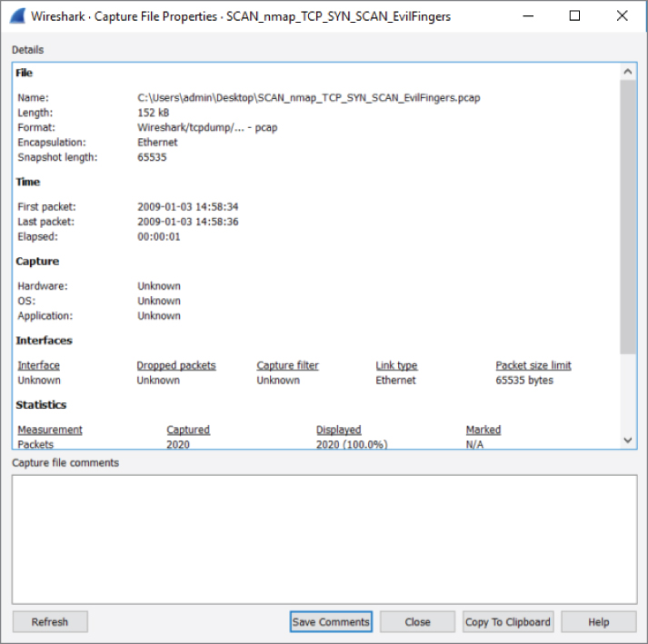Click the elapsed time 00:00:01
The width and height of the screenshot is (648, 644).
(159, 237)
